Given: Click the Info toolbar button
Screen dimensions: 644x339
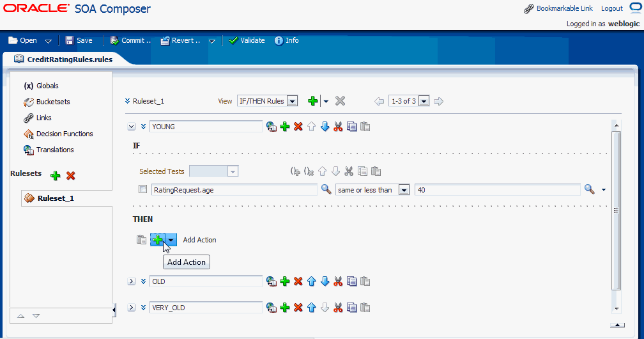Looking at the screenshot, I should [287, 40].
